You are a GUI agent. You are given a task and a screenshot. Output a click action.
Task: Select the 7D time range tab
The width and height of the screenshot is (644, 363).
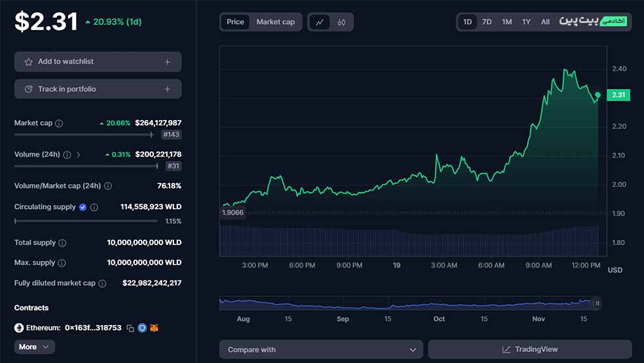click(487, 22)
